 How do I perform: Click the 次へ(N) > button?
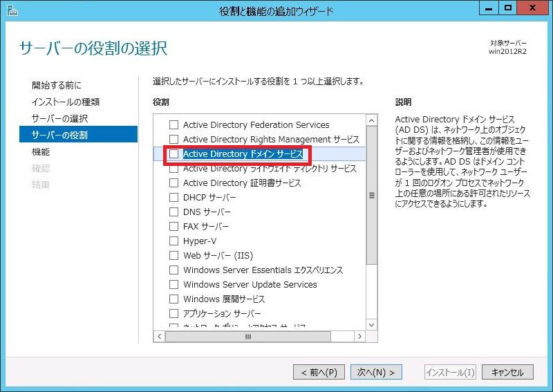click(x=376, y=372)
